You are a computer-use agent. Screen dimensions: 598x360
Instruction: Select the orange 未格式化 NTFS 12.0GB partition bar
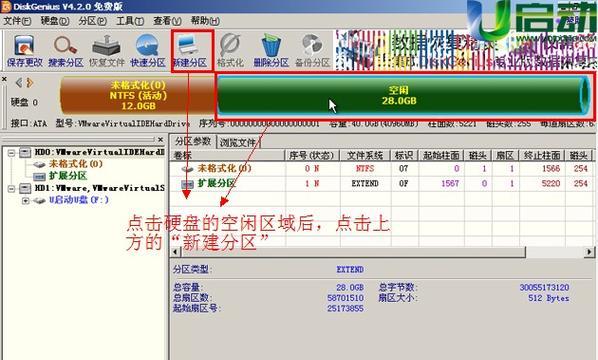pos(138,95)
